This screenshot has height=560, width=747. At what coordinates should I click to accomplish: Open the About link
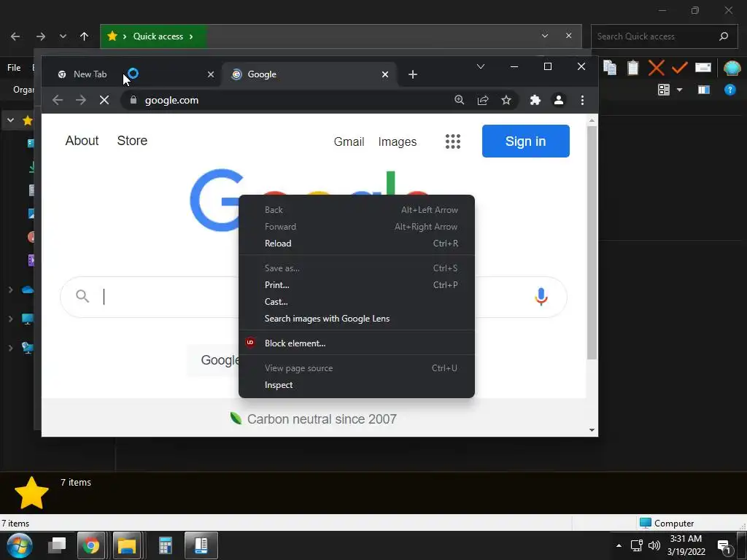coord(82,141)
